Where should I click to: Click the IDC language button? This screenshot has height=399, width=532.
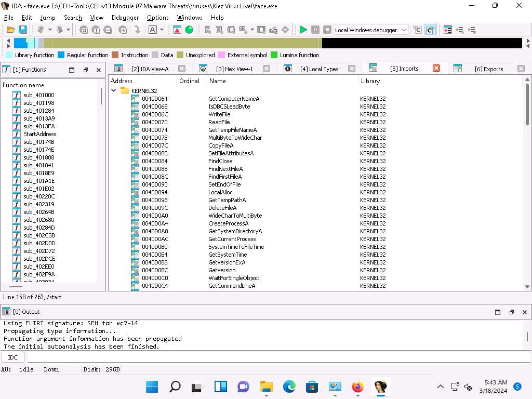click(13, 357)
